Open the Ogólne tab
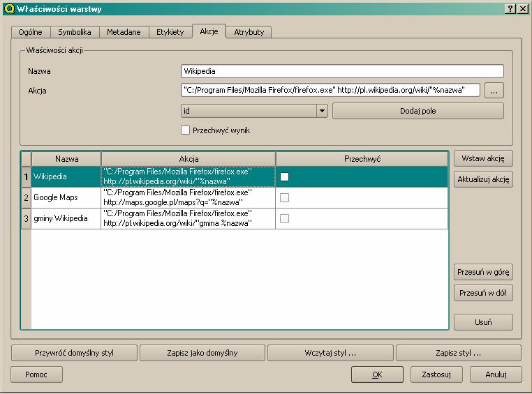The image size is (532, 394). [31, 32]
